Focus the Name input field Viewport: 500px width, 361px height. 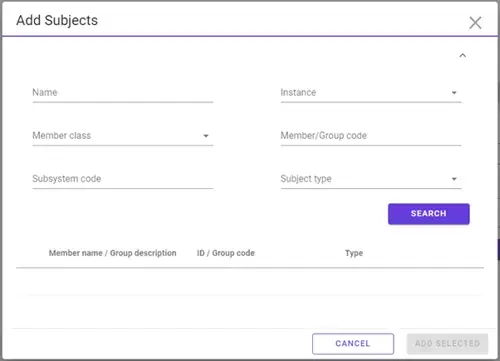tap(123, 93)
